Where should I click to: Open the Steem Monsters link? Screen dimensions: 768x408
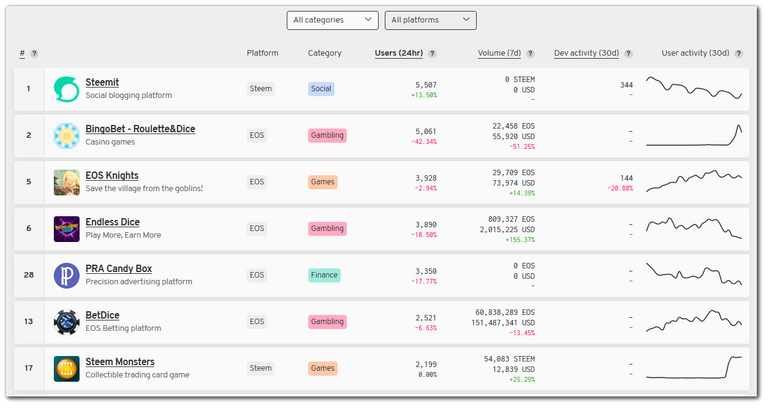(120, 361)
